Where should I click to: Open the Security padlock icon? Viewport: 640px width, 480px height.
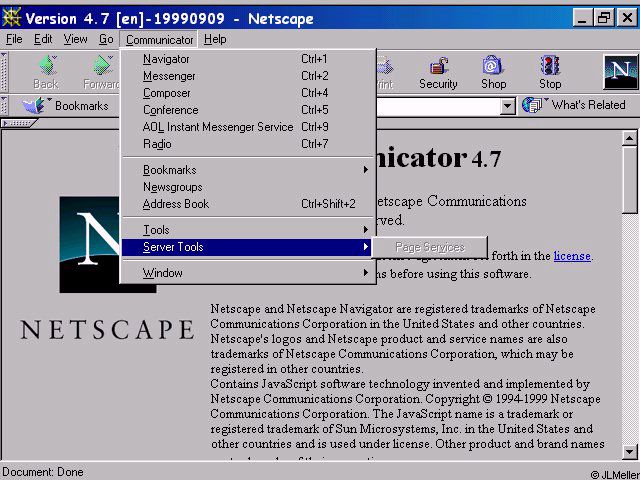click(x=438, y=66)
